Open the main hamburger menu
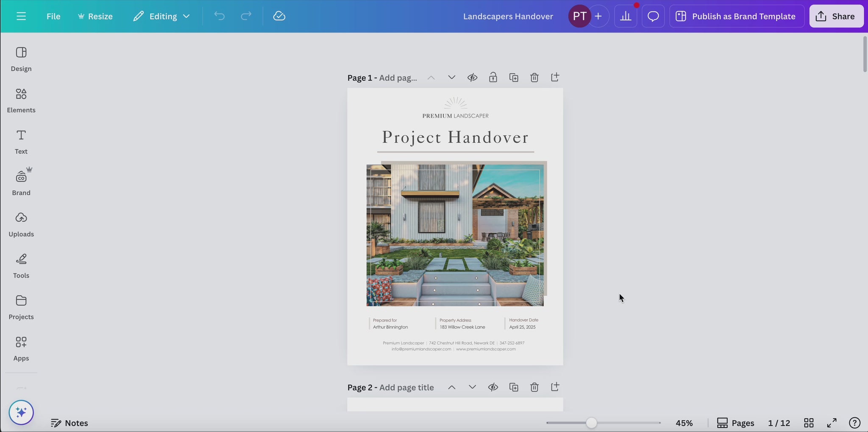Screen dimensions: 868x432 click(x=21, y=16)
